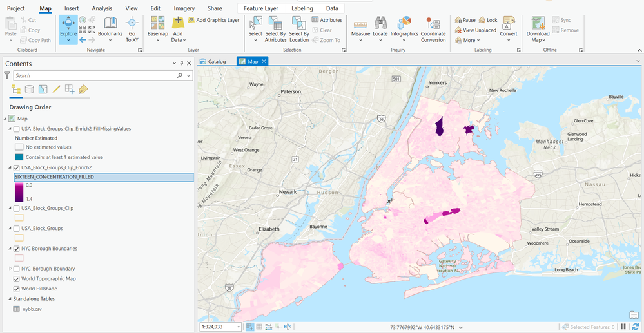
Task: Select List By Selection icon
Action: [x=43, y=89]
